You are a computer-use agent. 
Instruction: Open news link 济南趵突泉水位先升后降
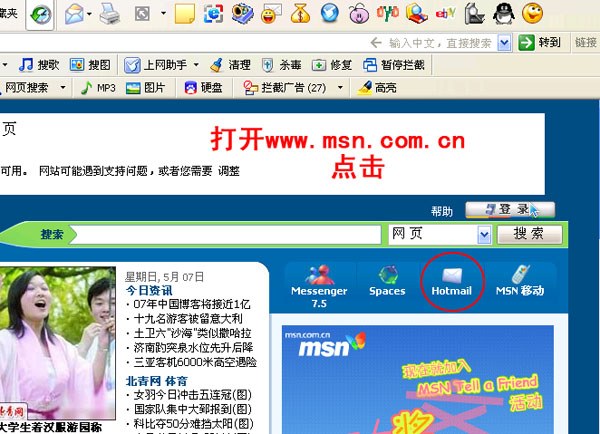click(193, 348)
